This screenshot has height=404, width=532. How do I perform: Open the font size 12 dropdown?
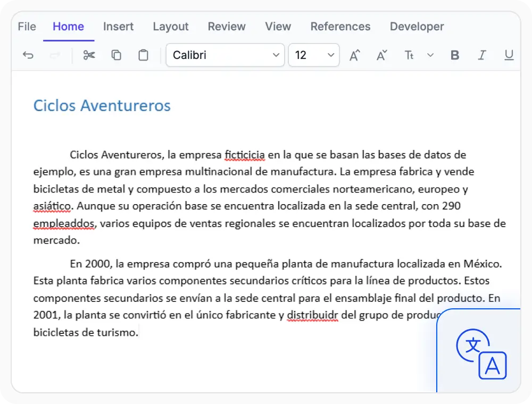(314, 55)
